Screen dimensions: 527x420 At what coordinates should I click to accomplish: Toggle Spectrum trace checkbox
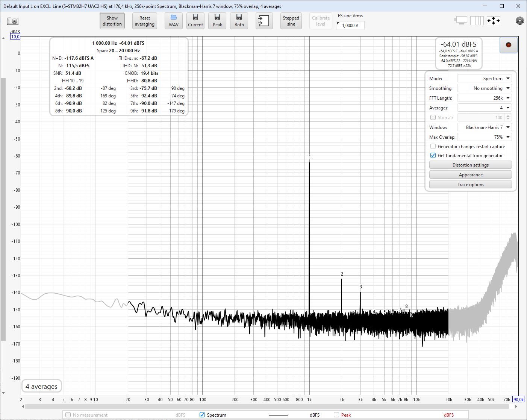pos(202,415)
